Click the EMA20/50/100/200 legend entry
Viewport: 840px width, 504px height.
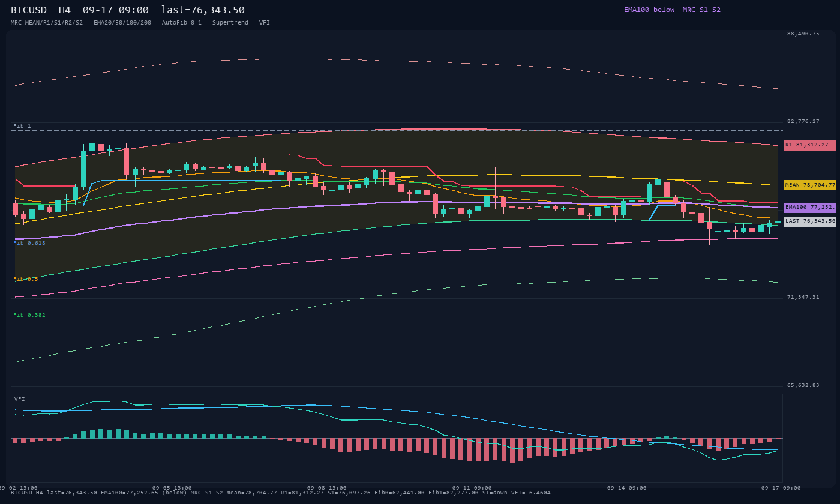(x=122, y=23)
